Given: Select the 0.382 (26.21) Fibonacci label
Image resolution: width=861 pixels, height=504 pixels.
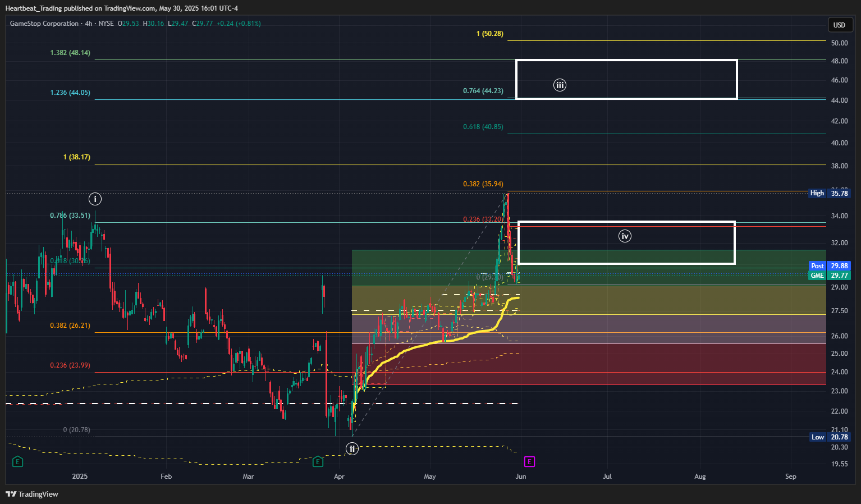Looking at the screenshot, I should click(70, 326).
